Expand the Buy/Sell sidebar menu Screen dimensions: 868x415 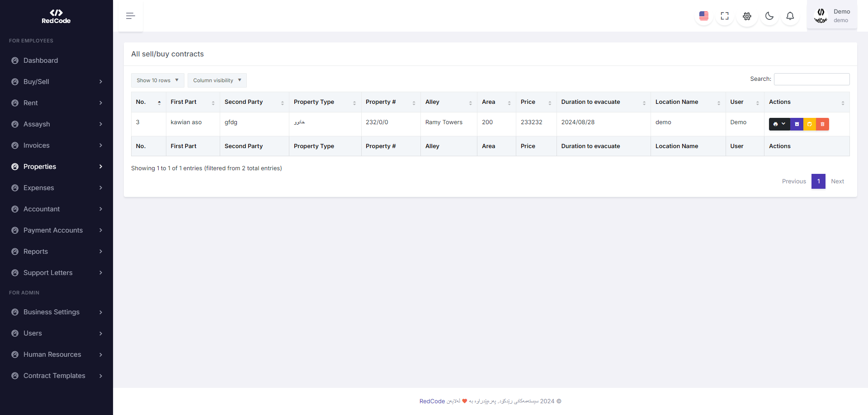point(57,82)
